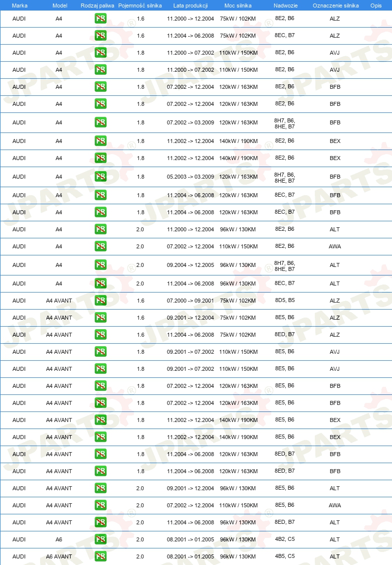The width and height of the screenshot is (392, 565).
Task: Click the fuel icon in the A6 AVANT row
Action: pos(100,556)
